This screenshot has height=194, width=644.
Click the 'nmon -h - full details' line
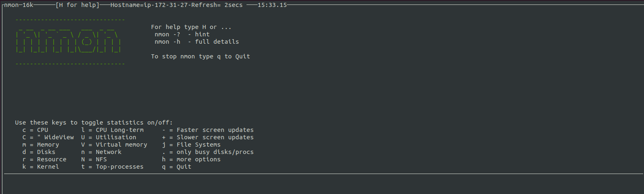coord(197,42)
